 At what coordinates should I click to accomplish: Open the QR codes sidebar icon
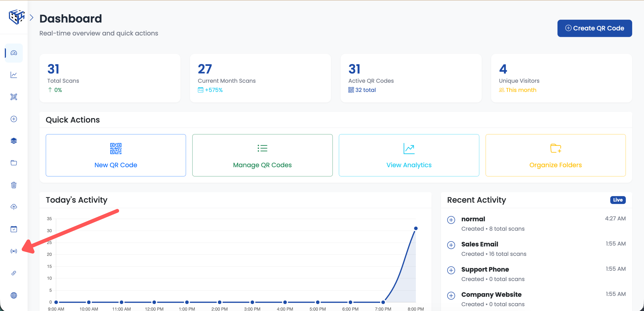point(14,97)
